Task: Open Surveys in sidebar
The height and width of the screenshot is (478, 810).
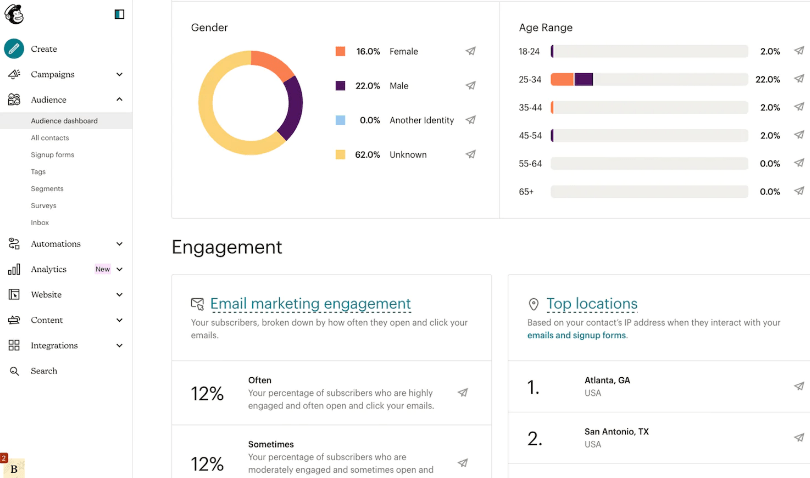Action: 43,205
